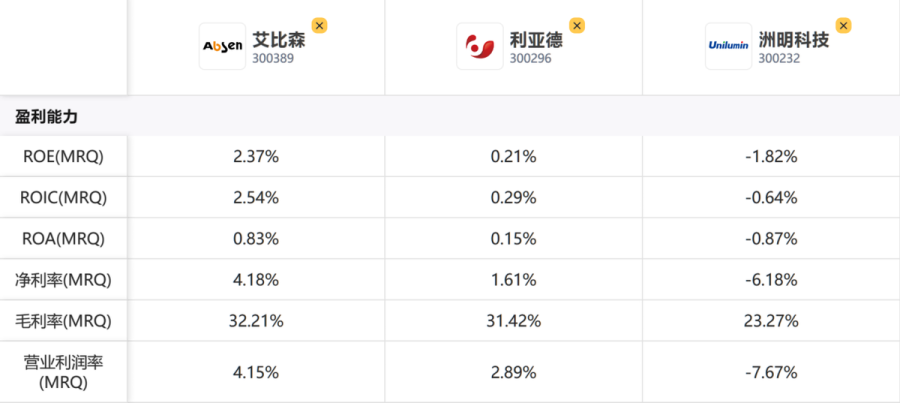Open the 洲明科技 stock name link
Image resolution: width=900 pixels, height=403 pixels.
794,40
